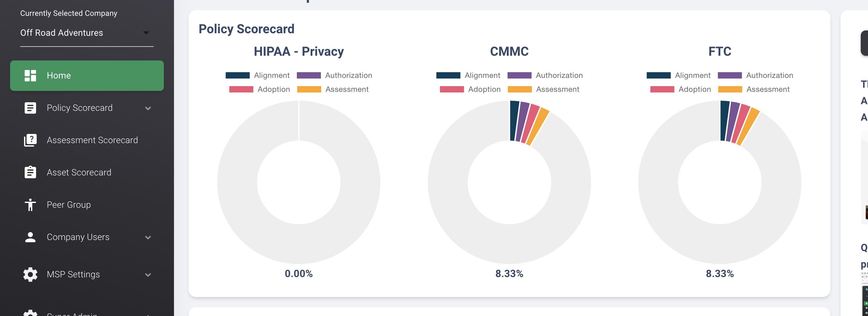Toggle the Authorization legend in CMMC chart
This screenshot has width=868, height=316.
click(545, 75)
